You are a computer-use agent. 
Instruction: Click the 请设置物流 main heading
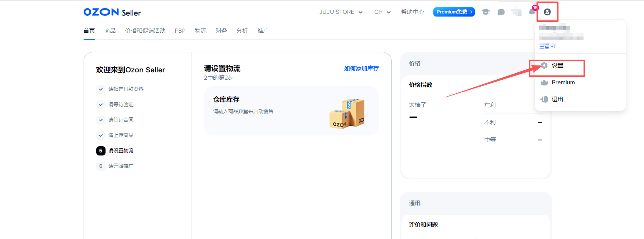[222, 69]
